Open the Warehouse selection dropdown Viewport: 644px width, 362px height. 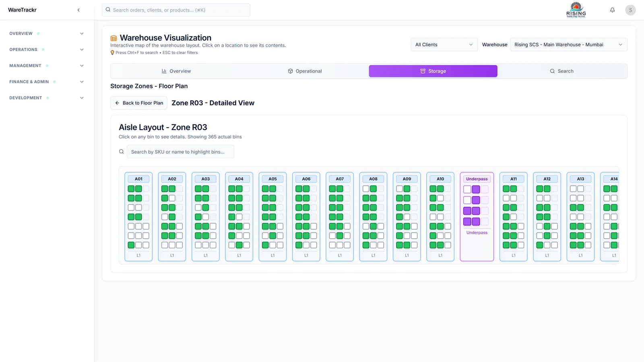pyautogui.click(x=568, y=45)
